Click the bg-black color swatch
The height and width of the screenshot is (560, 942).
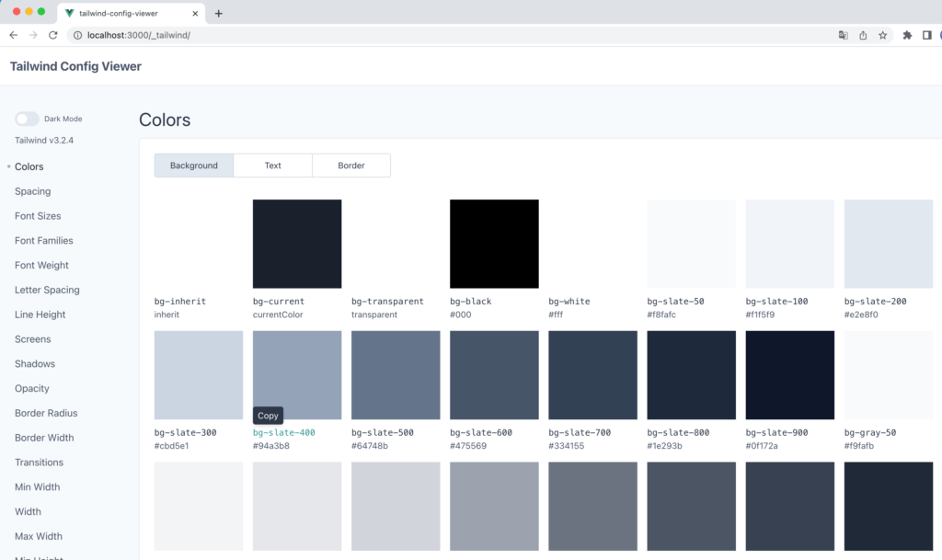point(494,244)
